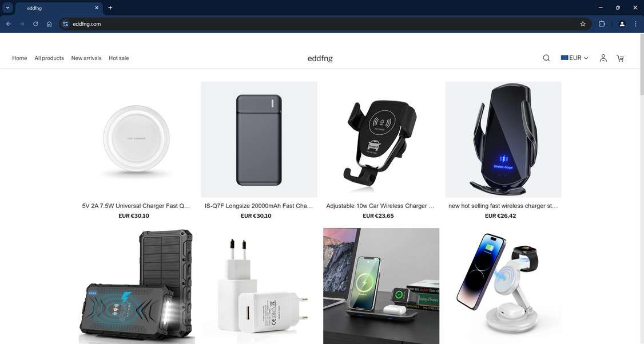The height and width of the screenshot is (344, 644).
Task: Select the white round wireless charger image
Action: tap(136, 139)
